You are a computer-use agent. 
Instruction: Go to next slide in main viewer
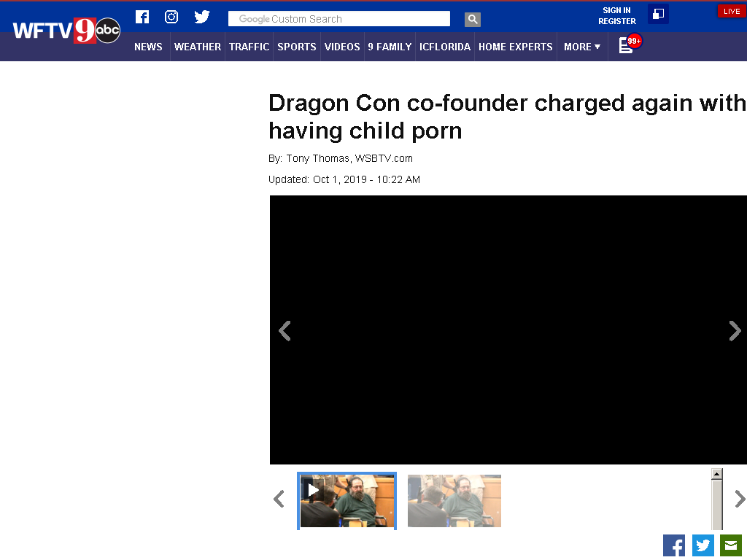(x=735, y=330)
